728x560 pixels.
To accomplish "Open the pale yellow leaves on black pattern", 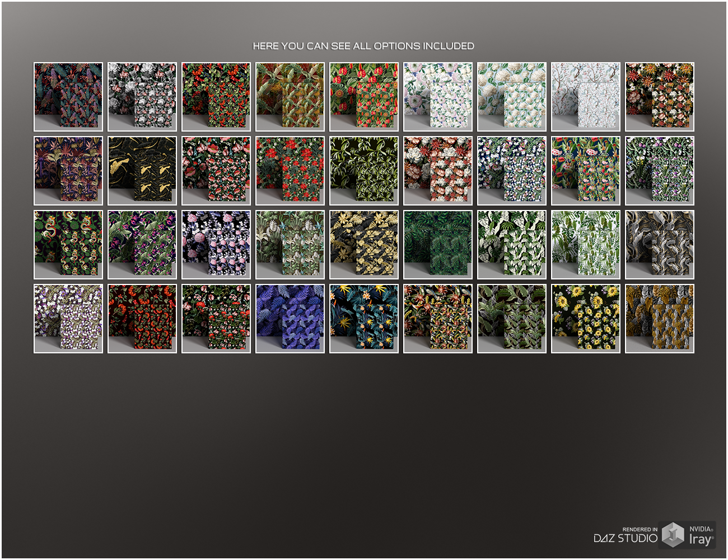I will [x=364, y=245].
